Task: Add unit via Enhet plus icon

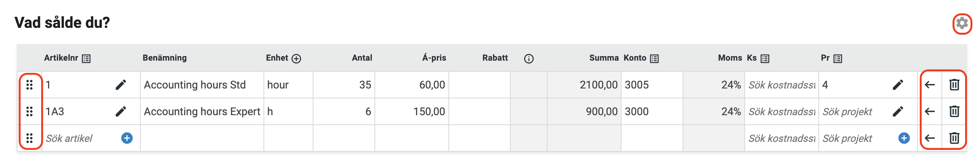Action: coord(296,58)
